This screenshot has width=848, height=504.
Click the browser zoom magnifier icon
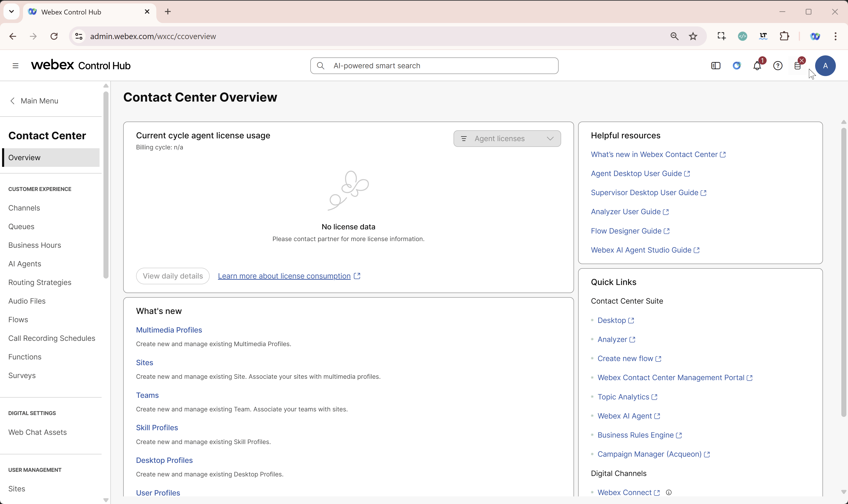point(674,36)
